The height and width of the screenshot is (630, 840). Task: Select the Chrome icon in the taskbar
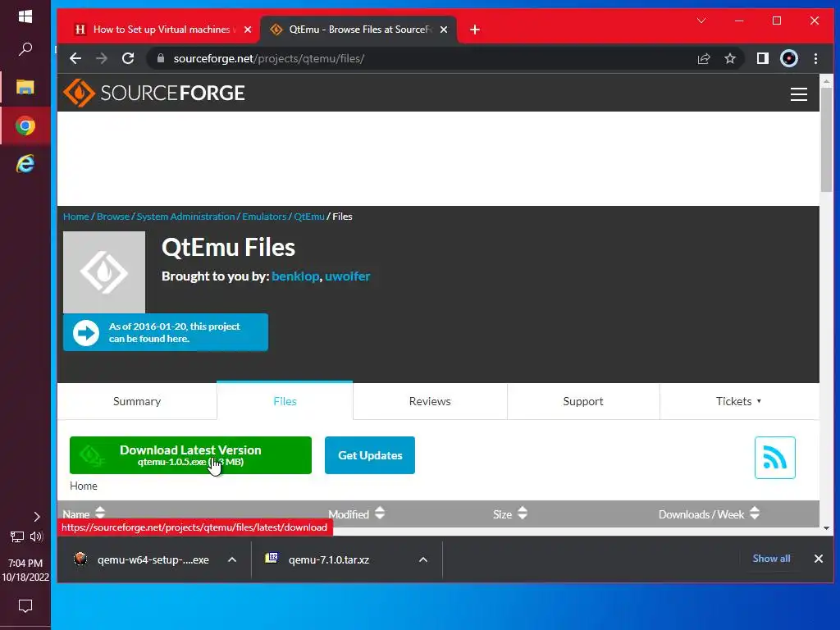click(25, 126)
